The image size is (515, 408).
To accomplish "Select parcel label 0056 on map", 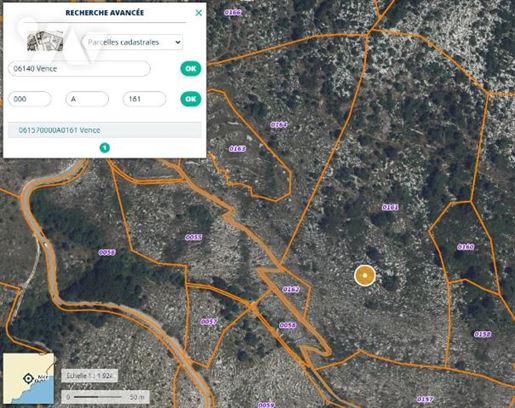I will (107, 252).
